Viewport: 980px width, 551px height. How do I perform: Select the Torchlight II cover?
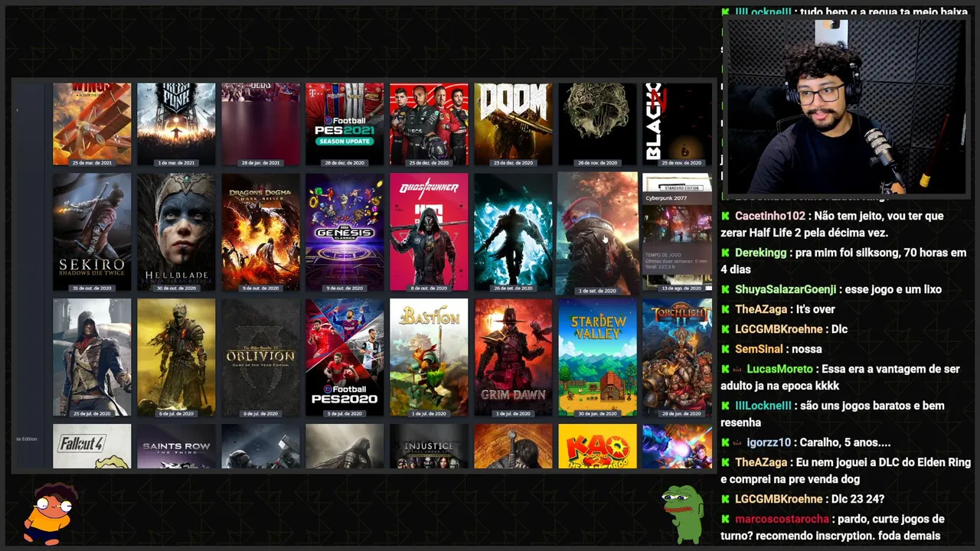677,357
